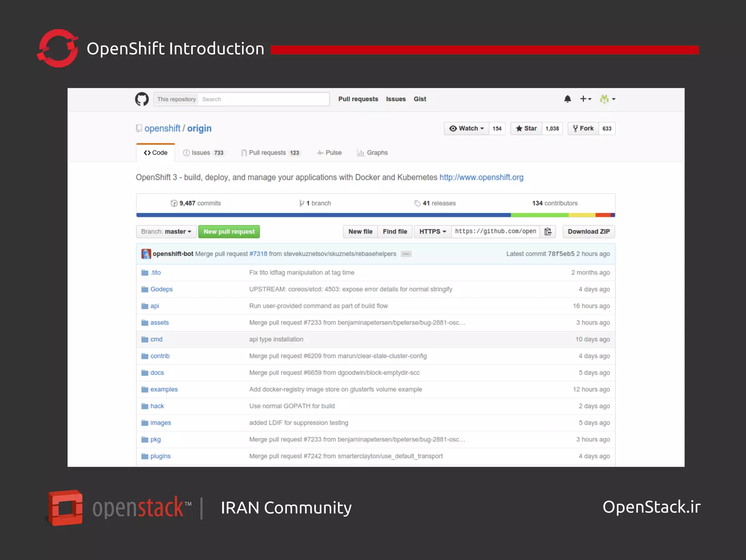This screenshot has height=560, width=746.
Task: Open the openshift organization link
Action: (162, 128)
